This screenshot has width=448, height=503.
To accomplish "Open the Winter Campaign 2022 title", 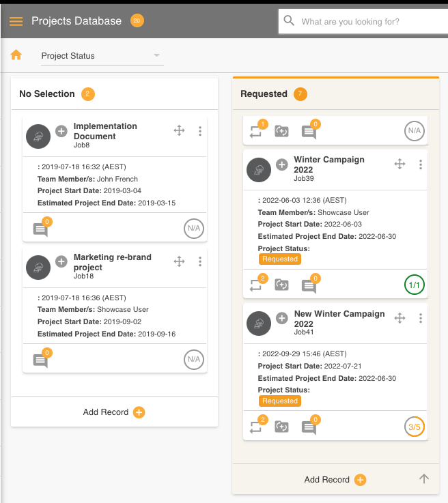I will pos(329,164).
